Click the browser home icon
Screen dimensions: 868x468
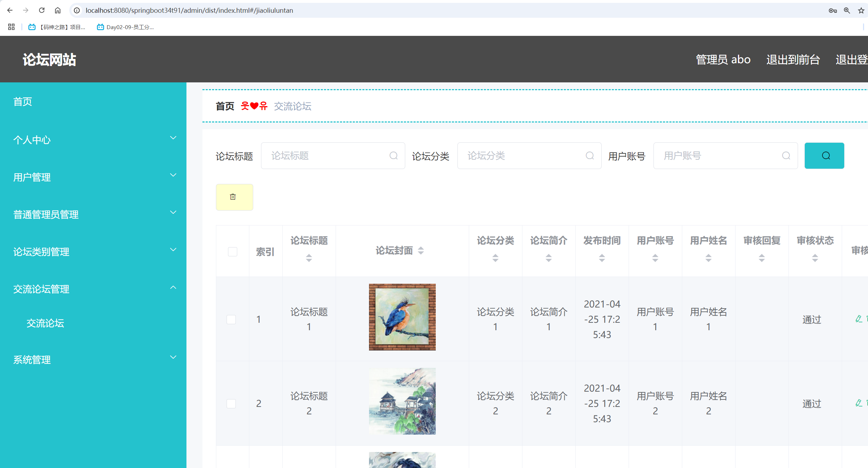[x=58, y=10]
